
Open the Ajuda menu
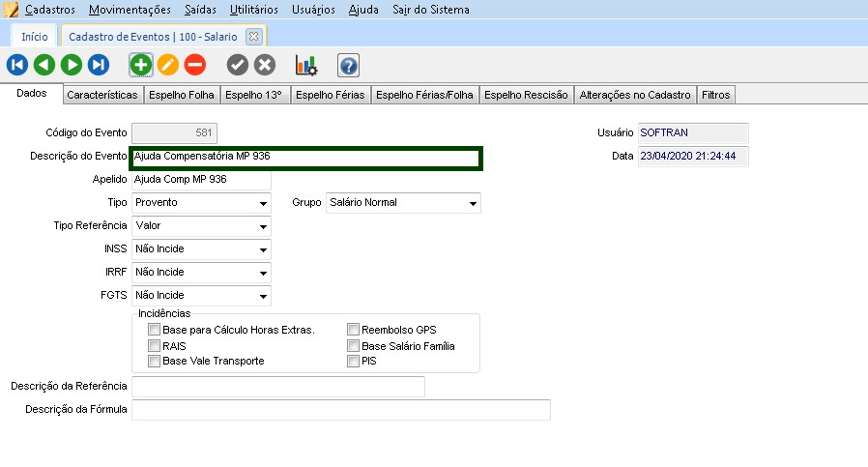point(363,10)
